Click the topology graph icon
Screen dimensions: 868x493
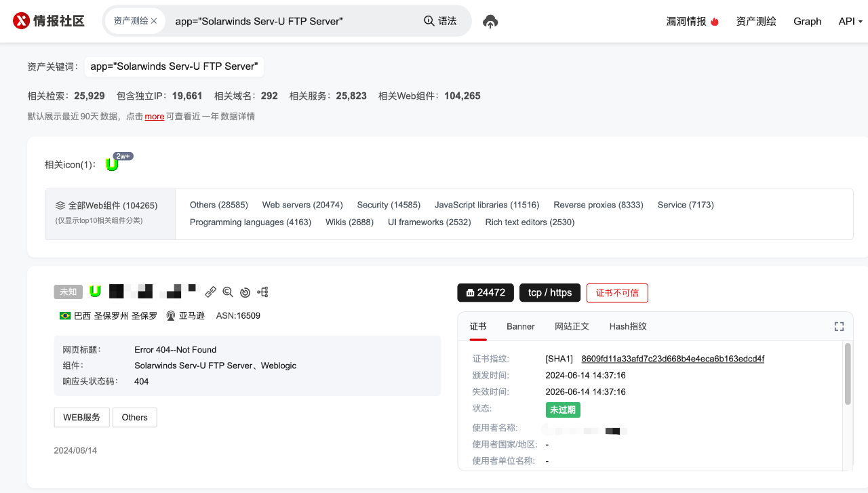[262, 292]
